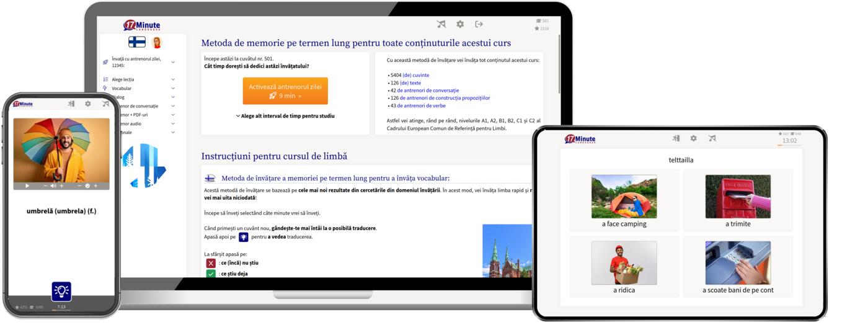The image size is (868, 330).
Task: Expand the 'Dialog' row chevron
Action: click(x=173, y=97)
